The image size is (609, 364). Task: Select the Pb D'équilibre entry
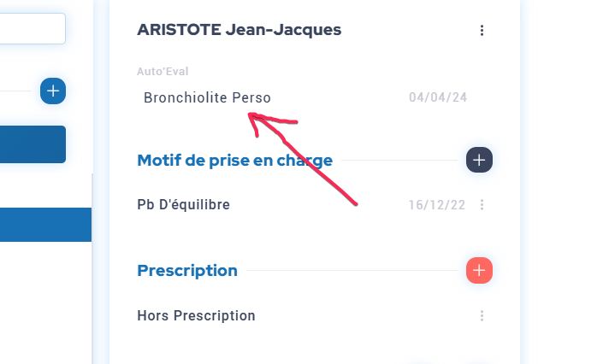coord(183,205)
